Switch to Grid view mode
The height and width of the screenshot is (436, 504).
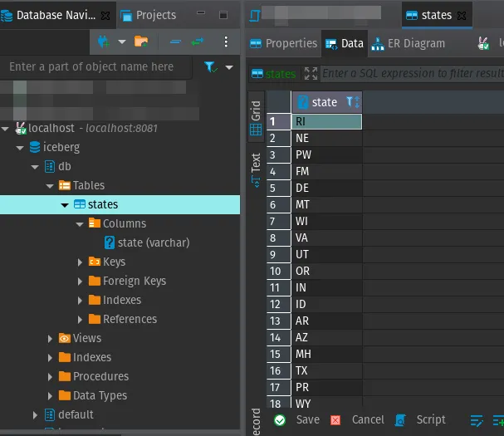pos(256,119)
